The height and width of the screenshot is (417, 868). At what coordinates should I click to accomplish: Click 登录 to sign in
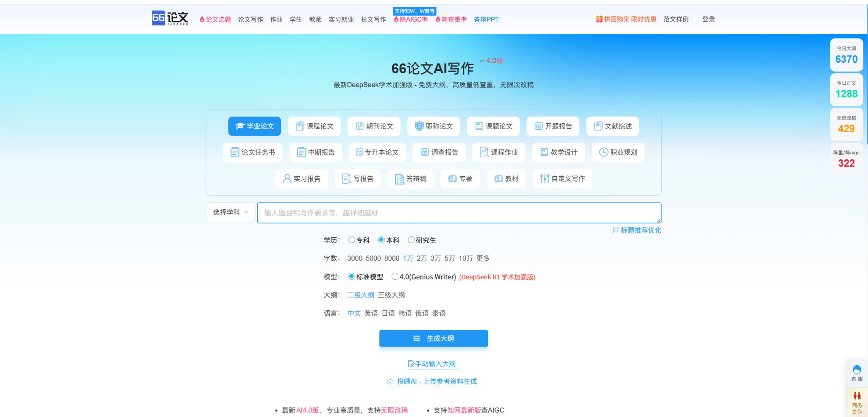(x=709, y=19)
